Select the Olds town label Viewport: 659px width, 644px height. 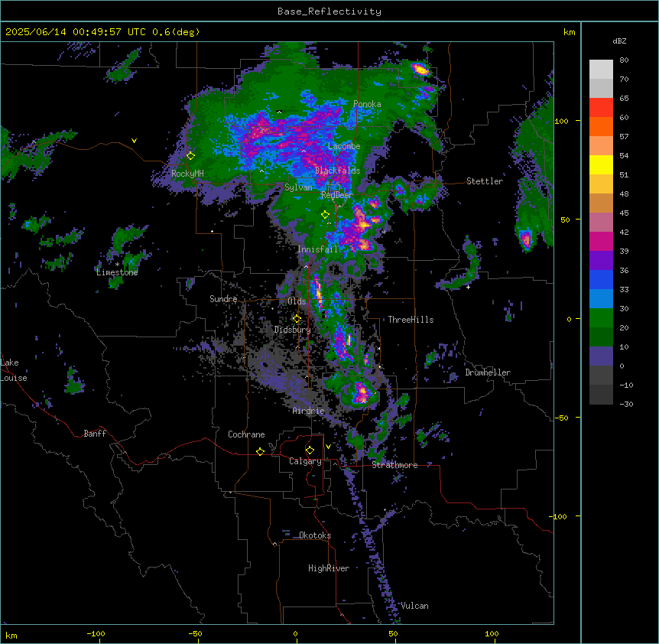(x=297, y=301)
